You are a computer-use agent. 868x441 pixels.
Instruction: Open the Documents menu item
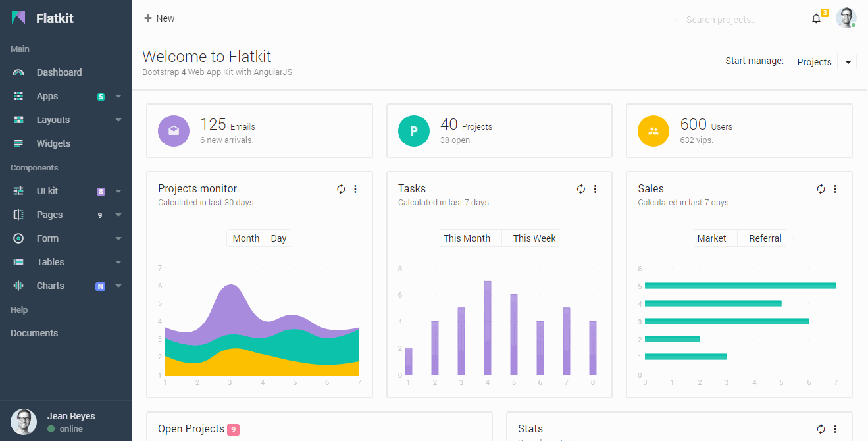[33, 333]
